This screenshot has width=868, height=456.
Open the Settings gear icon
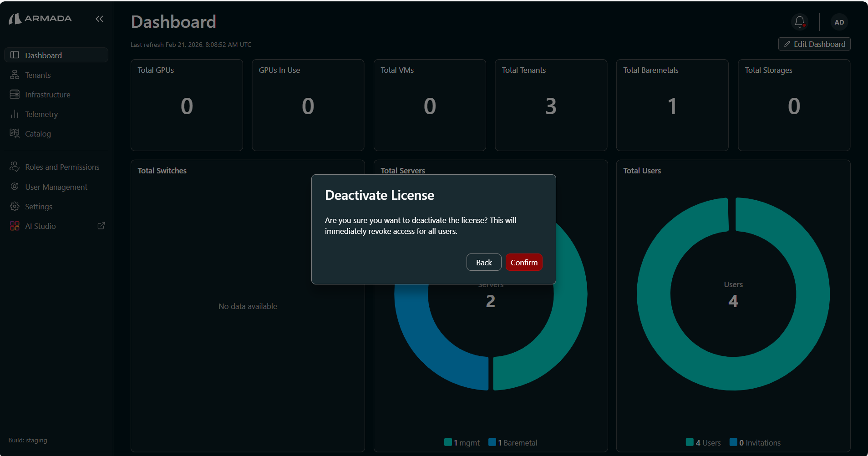[x=15, y=206]
